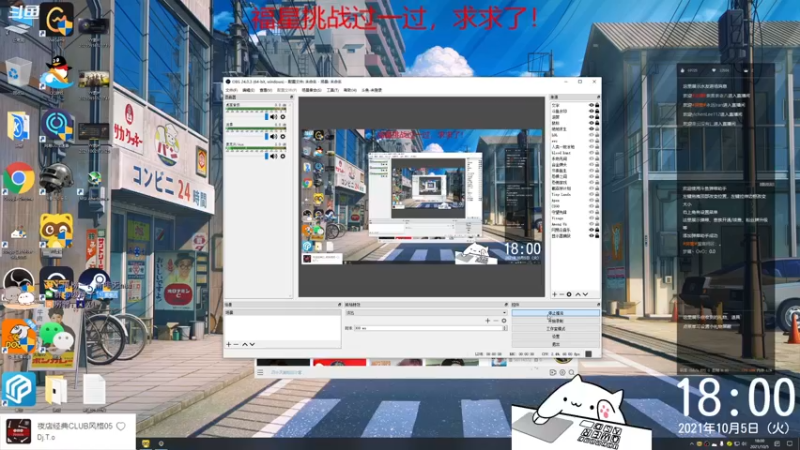Open the 查看(V) menu in OBS
The image size is (800, 450).
pos(266,90)
